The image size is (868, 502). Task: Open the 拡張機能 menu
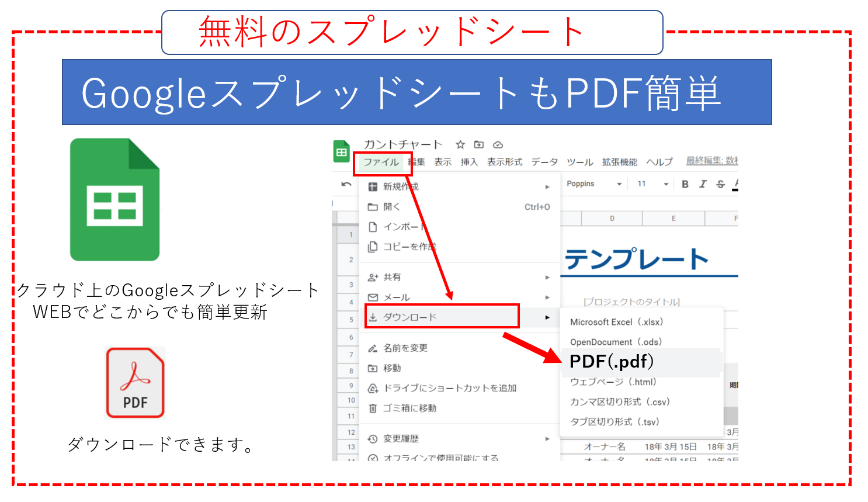[x=620, y=162]
